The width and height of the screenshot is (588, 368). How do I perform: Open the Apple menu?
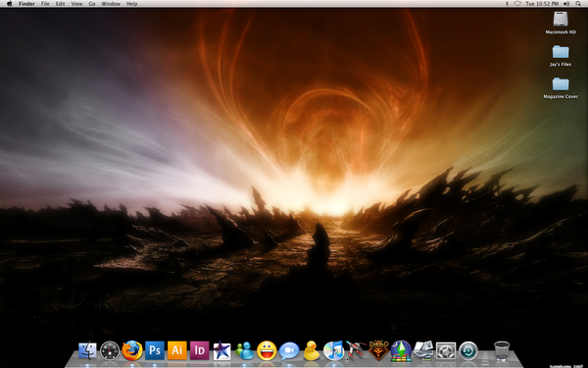9,4
